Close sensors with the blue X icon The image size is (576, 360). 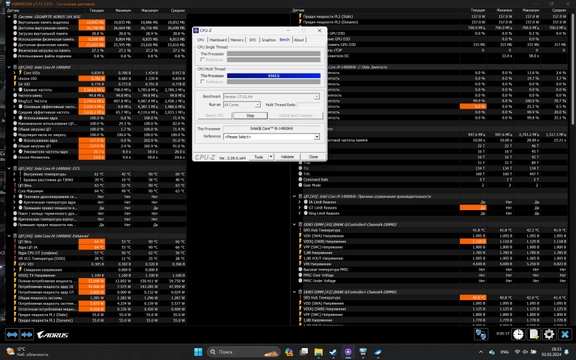click(x=565, y=334)
